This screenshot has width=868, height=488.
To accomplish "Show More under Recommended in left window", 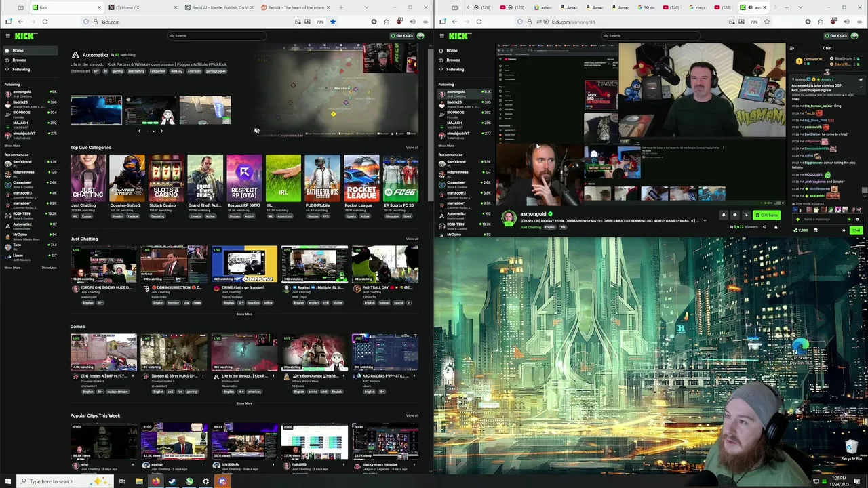I will tap(12, 268).
